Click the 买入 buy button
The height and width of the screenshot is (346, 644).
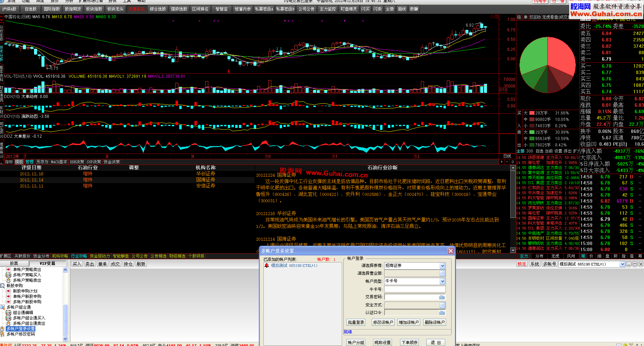click(x=77, y=264)
